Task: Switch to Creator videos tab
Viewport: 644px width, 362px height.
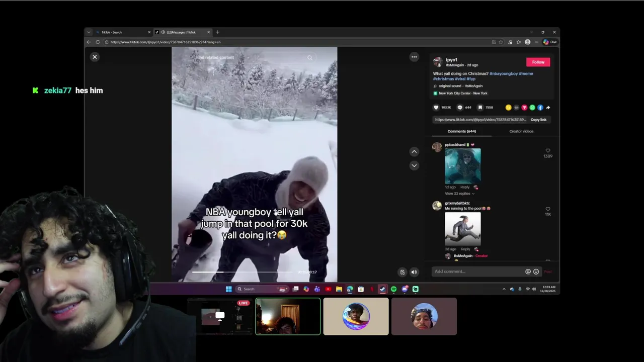Action: [x=521, y=131]
